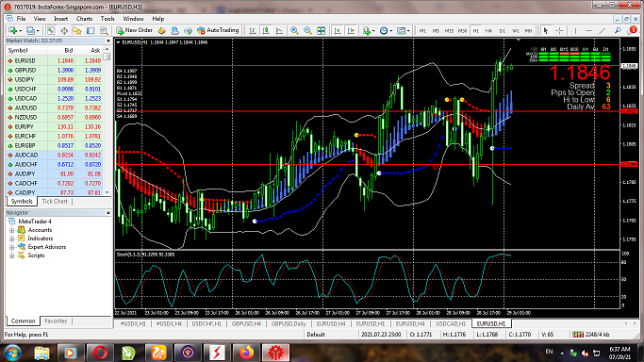Click the New Order button
The image size is (644, 362).
[134, 30]
